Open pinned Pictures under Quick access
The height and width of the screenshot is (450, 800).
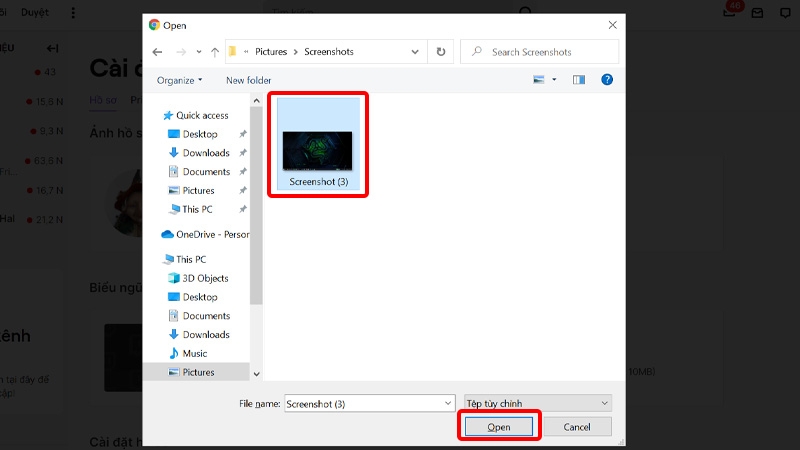tap(191, 190)
